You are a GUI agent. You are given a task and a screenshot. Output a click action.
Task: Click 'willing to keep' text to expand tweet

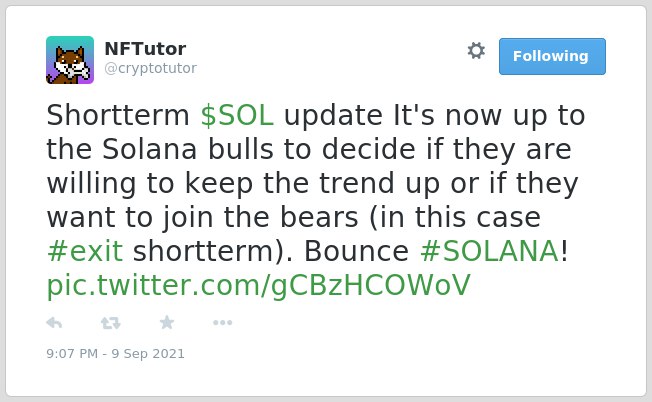150,183
